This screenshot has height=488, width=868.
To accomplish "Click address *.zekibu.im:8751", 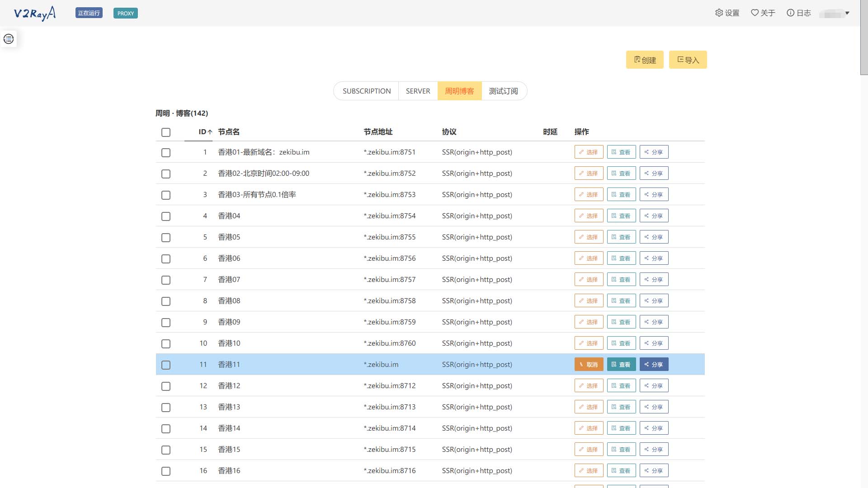I will pos(390,152).
